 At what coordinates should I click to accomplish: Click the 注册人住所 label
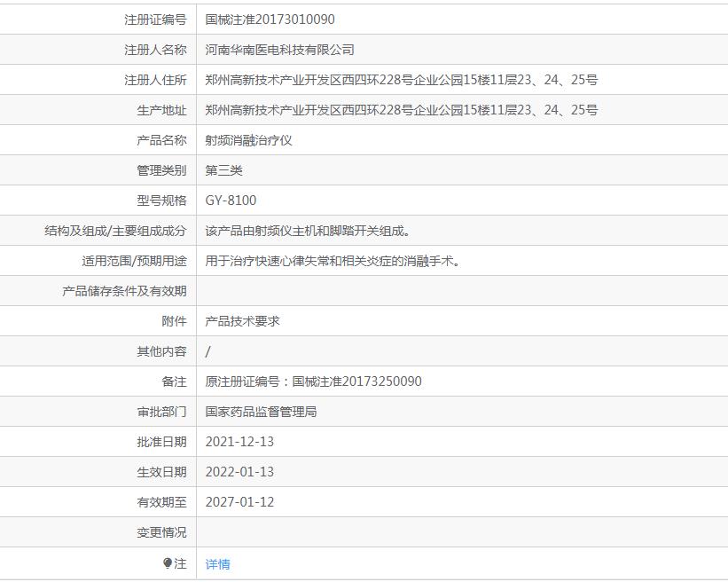coord(155,80)
